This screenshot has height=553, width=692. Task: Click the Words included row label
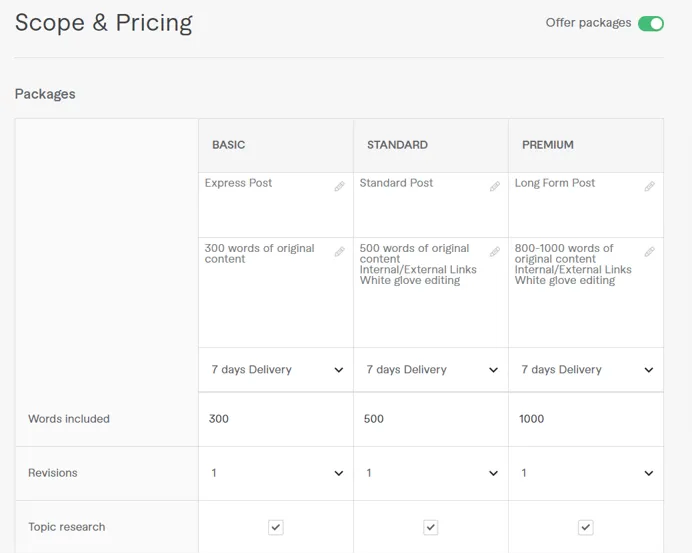click(69, 419)
